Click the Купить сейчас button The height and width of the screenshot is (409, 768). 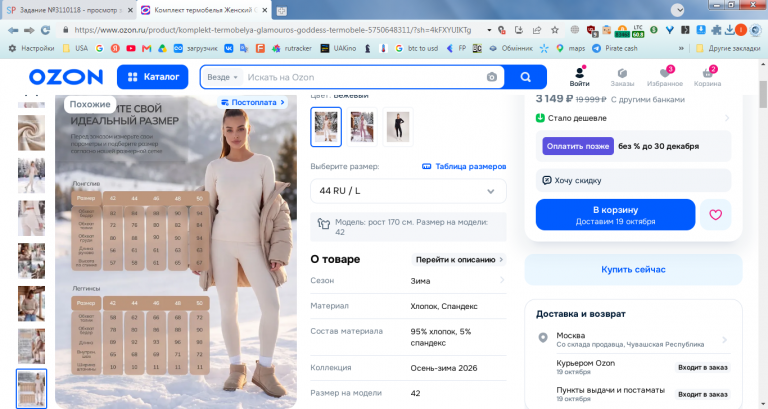tap(633, 269)
